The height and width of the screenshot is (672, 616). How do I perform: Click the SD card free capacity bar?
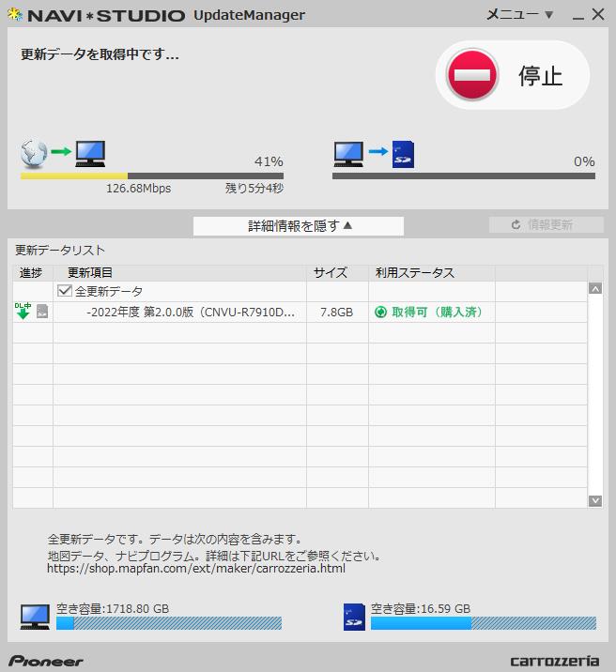coord(484,623)
